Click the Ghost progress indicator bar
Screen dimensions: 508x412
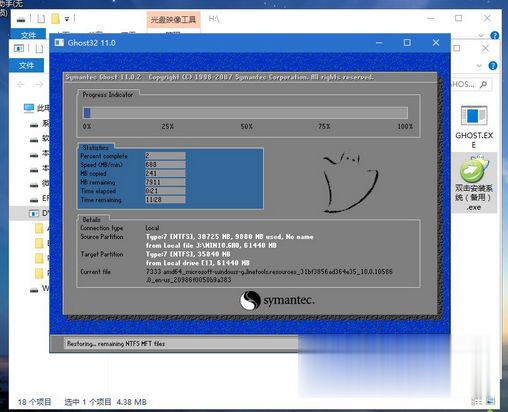(x=245, y=113)
